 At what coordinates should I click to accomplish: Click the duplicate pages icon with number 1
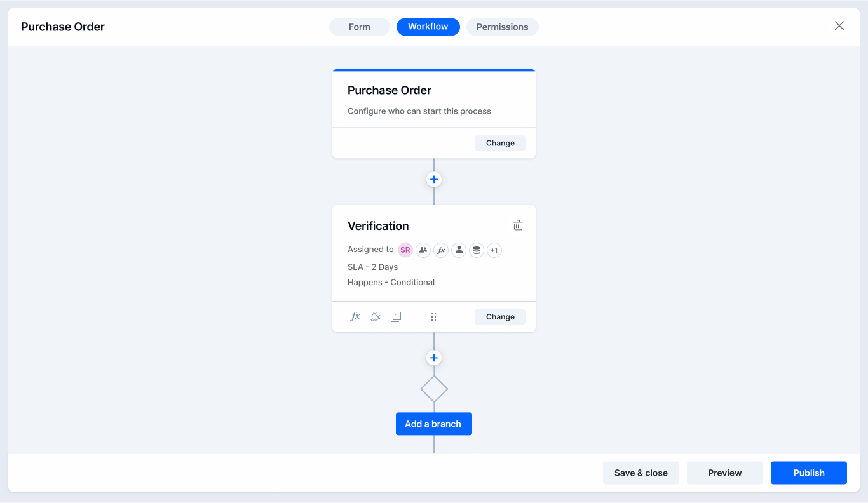pyautogui.click(x=396, y=316)
